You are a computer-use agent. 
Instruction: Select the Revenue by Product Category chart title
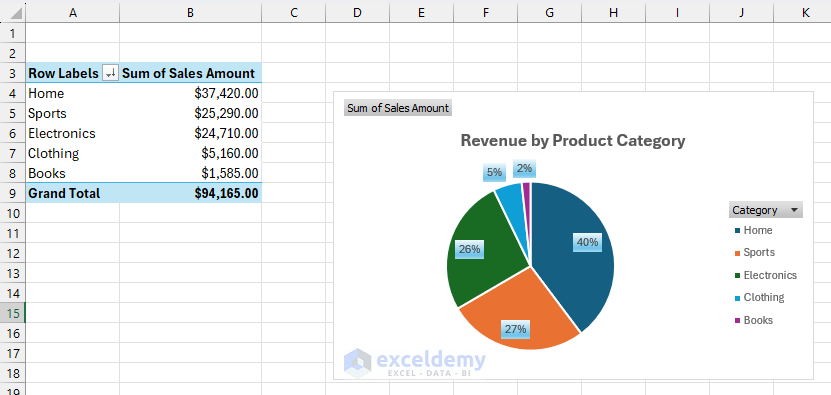(x=573, y=141)
